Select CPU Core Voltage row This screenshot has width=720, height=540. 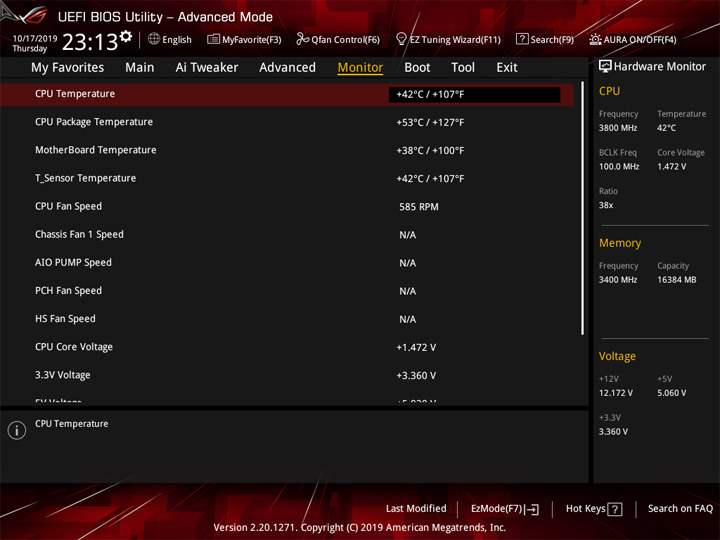[287, 347]
